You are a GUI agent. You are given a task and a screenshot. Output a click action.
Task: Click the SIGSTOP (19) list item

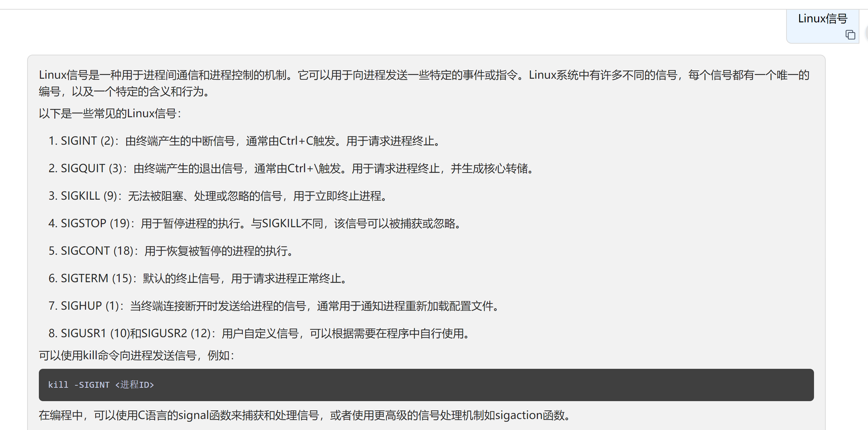[254, 223]
